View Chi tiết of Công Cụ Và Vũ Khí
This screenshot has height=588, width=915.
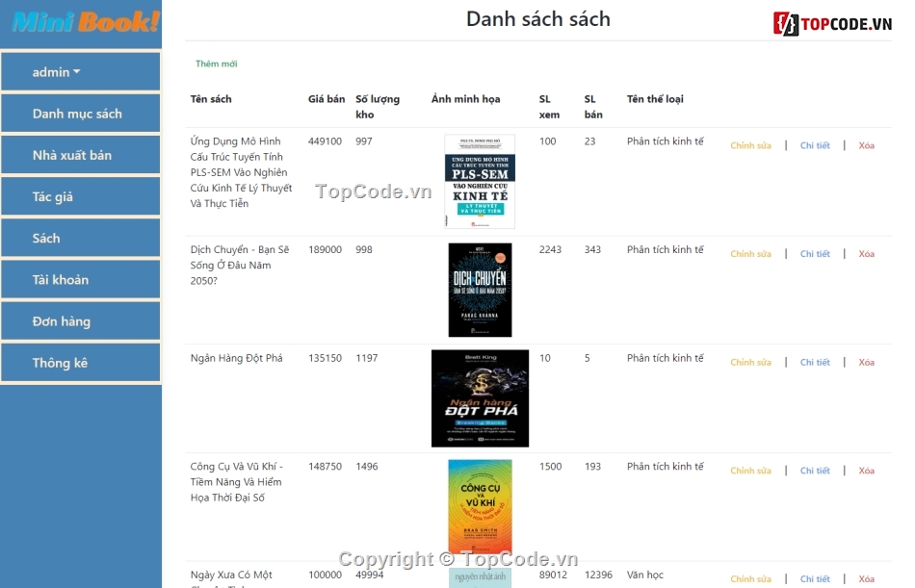tap(815, 470)
